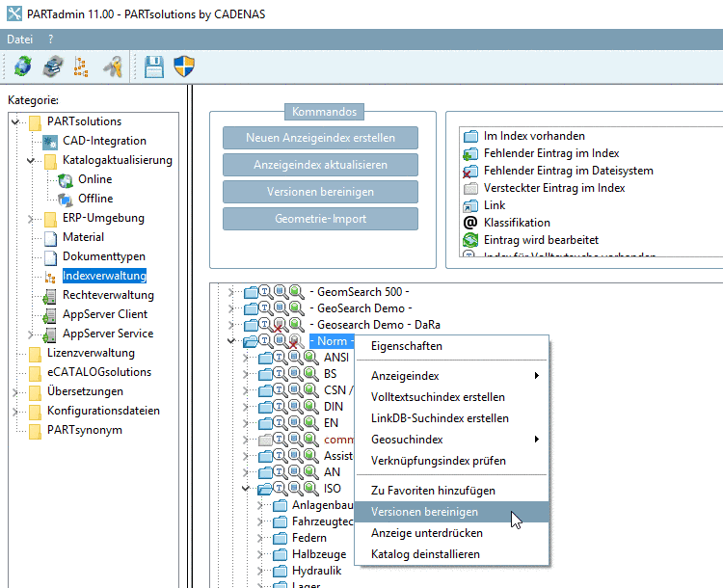Click the full-text index icon beside DIN

point(279,407)
